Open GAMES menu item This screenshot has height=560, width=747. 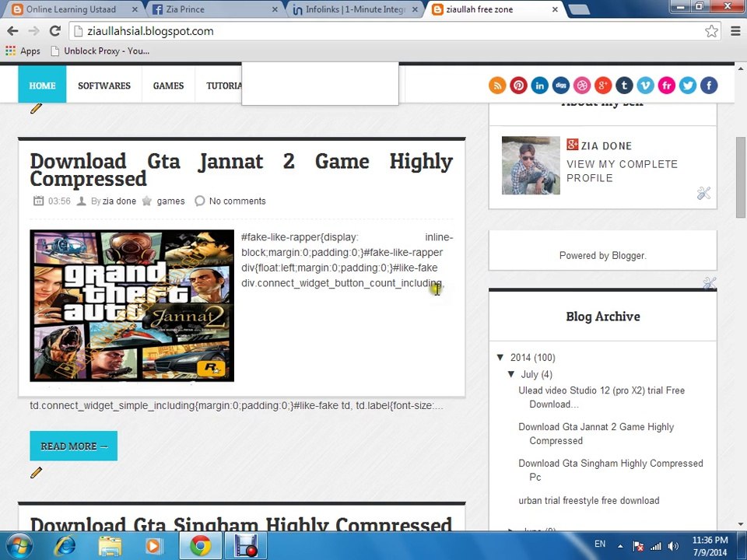pyautogui.click(x=168, y=86)
